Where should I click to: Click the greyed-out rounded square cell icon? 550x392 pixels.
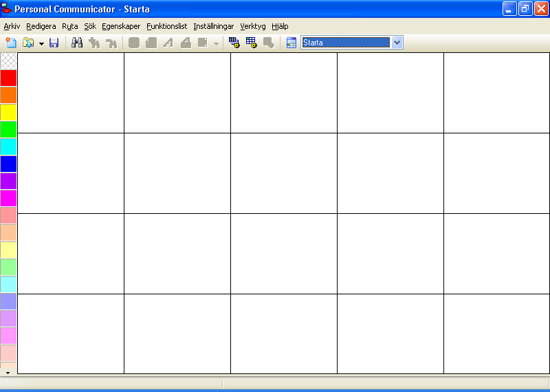pos(134,43)
